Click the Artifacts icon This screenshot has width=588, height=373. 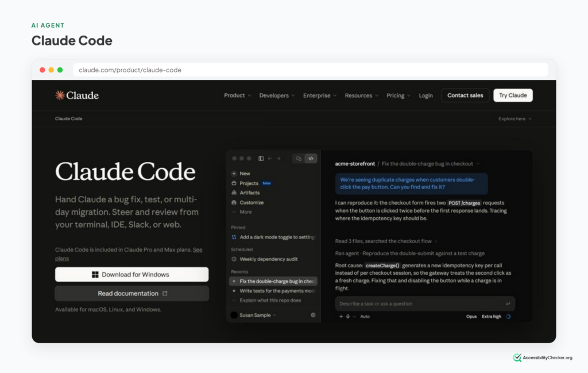[234, 193]
